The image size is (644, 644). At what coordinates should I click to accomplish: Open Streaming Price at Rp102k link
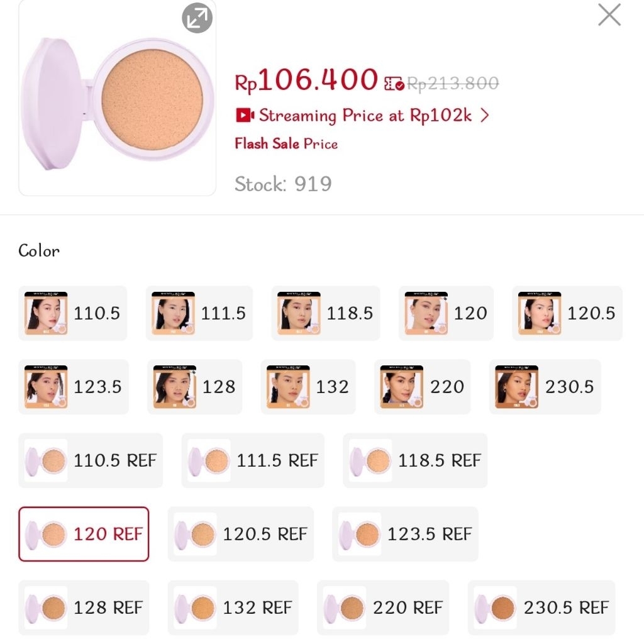coord(365,116)
